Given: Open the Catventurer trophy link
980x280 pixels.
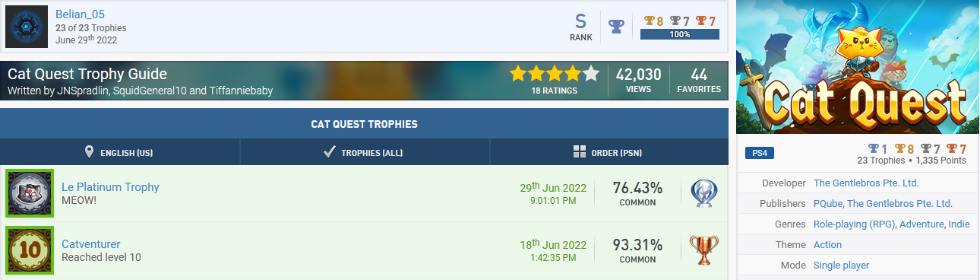Looking at the screenshot, I should pos(91,244).
